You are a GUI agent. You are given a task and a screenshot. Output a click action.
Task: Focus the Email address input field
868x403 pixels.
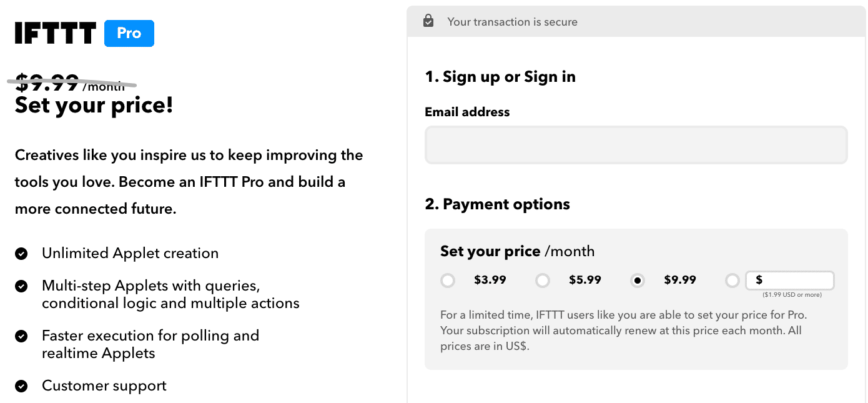click(636, 145)
